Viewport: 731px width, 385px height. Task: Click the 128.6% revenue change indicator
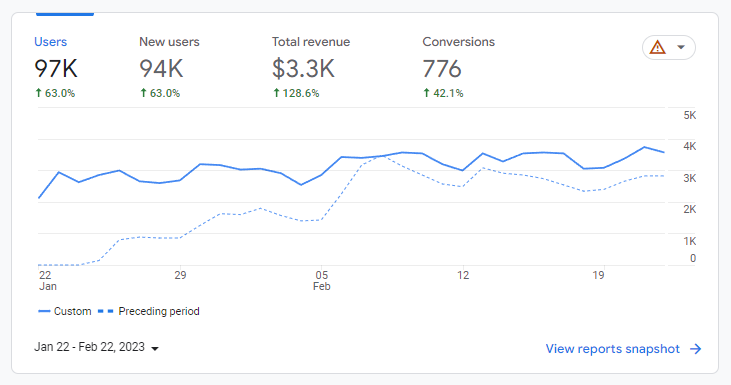coord(296,93)
